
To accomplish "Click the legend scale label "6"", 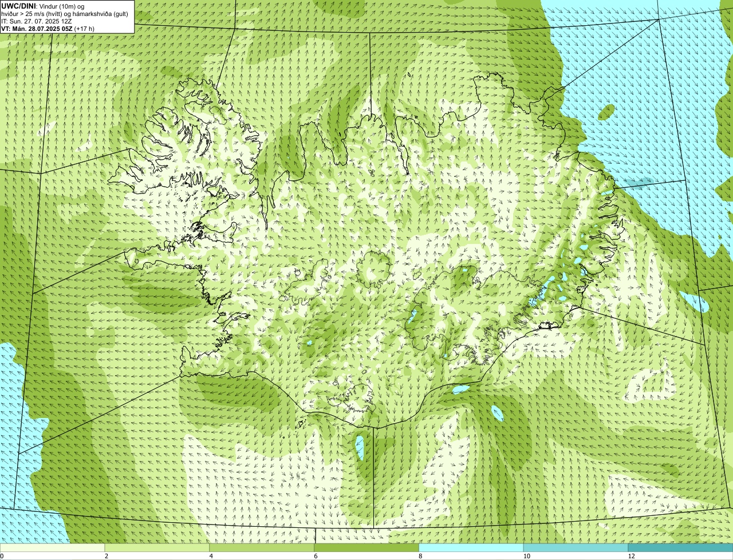I will pos(316,556).
